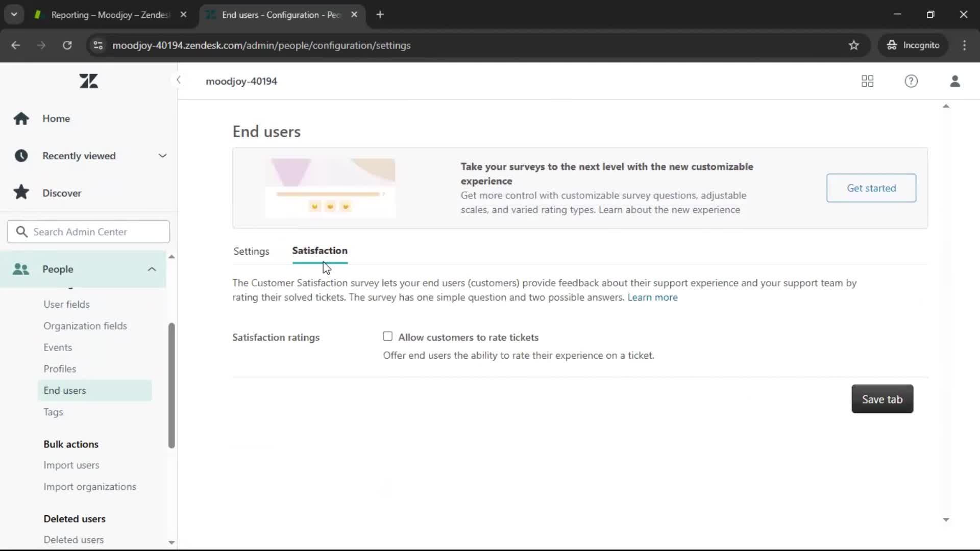Click the Home icon in the sidebar
Viewport: 980px width, 551px height.
pyautogui.click(x=21, y=118)
